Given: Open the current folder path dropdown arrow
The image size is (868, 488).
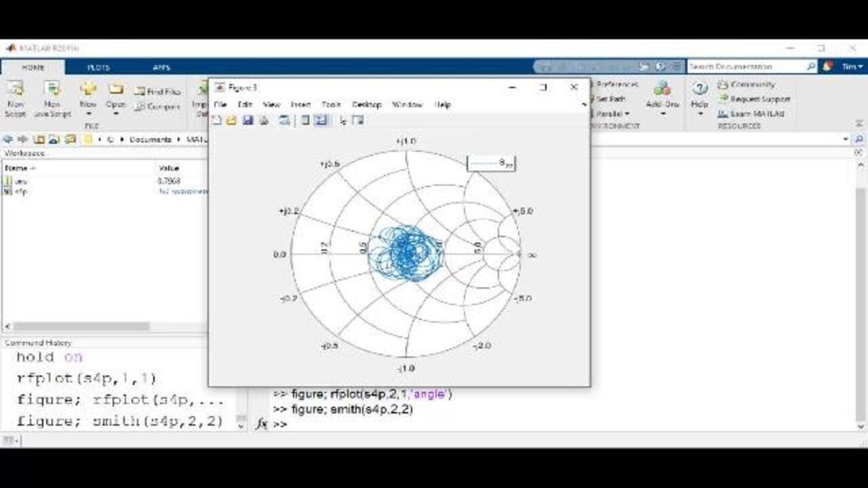Looking at the screenshot, I should pos(846,139).
